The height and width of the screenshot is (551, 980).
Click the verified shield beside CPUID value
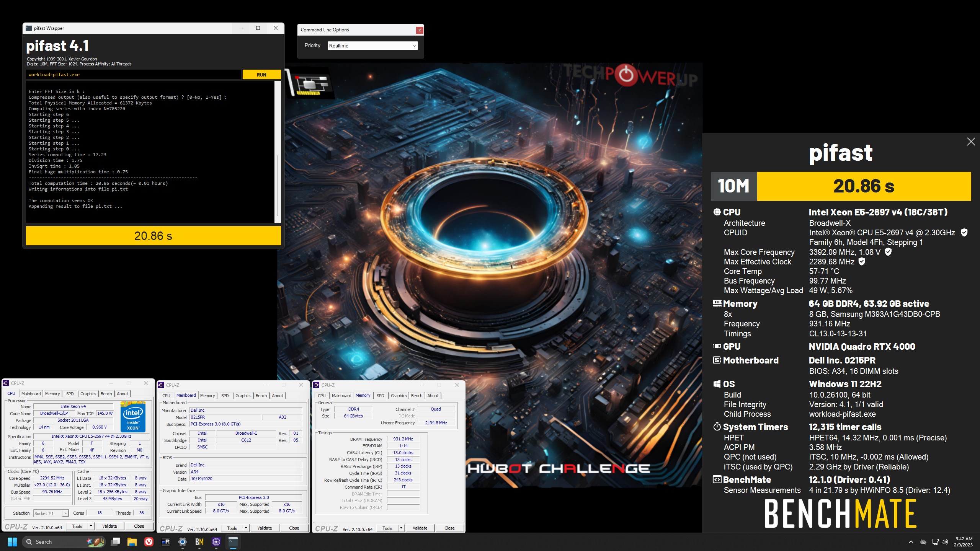[x=964, y=233]
